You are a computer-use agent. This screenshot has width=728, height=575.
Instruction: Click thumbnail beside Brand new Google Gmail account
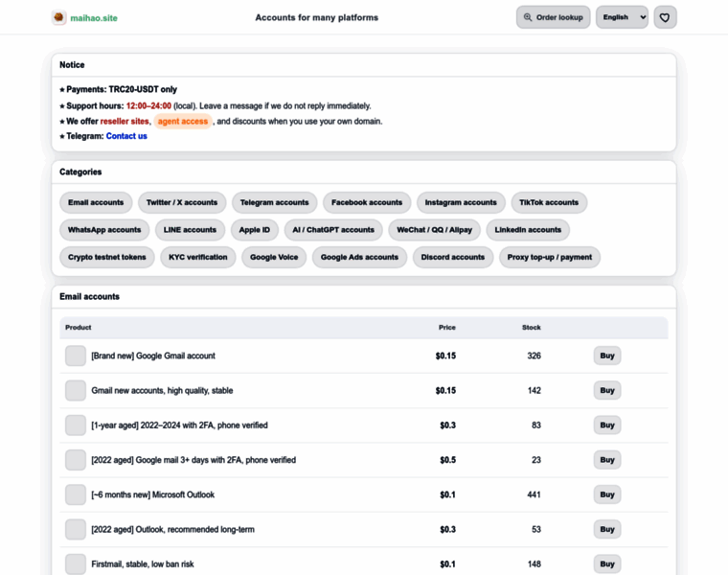point(76,356)
